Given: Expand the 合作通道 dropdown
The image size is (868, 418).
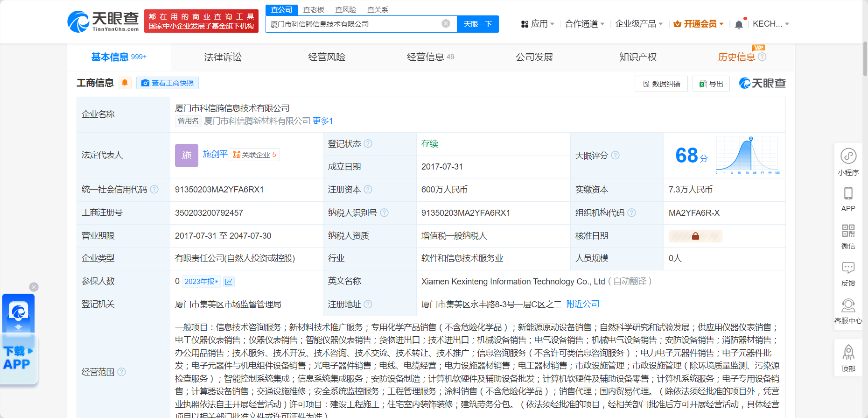Looking at the screenshot, I should tap(584, 24).
